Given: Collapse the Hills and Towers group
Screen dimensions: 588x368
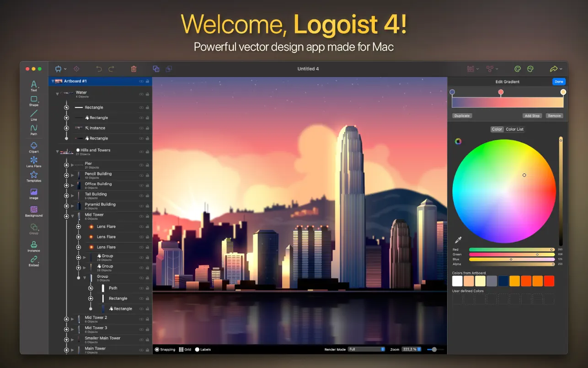Looking at the screenshot, I should tap(57, 151).
